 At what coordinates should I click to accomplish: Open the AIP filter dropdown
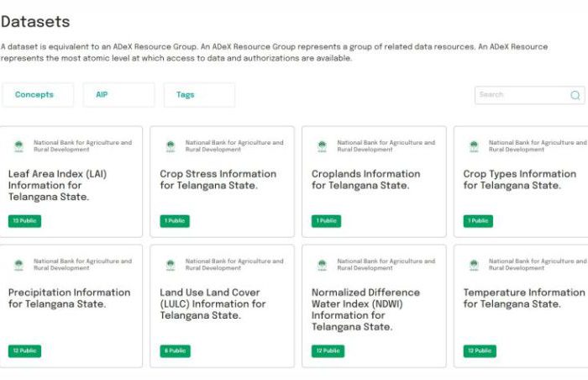[x=118, y=95]
